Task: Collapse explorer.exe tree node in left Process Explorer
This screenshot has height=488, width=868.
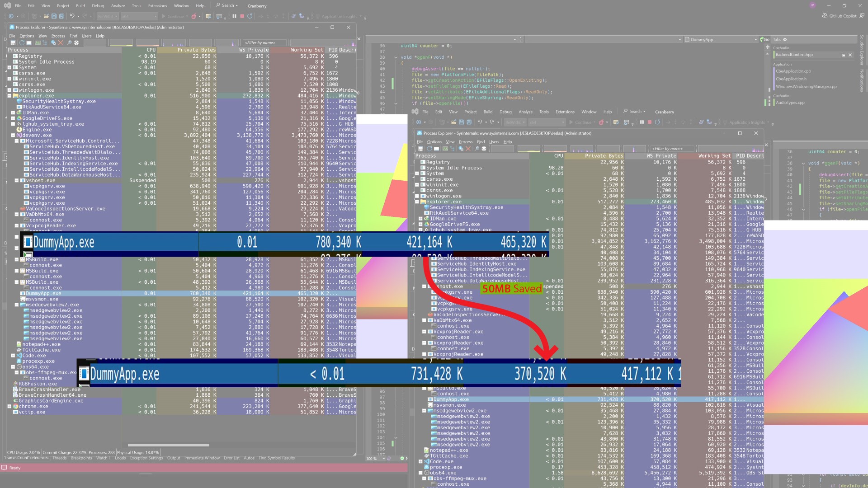Action: pos(9,96)
